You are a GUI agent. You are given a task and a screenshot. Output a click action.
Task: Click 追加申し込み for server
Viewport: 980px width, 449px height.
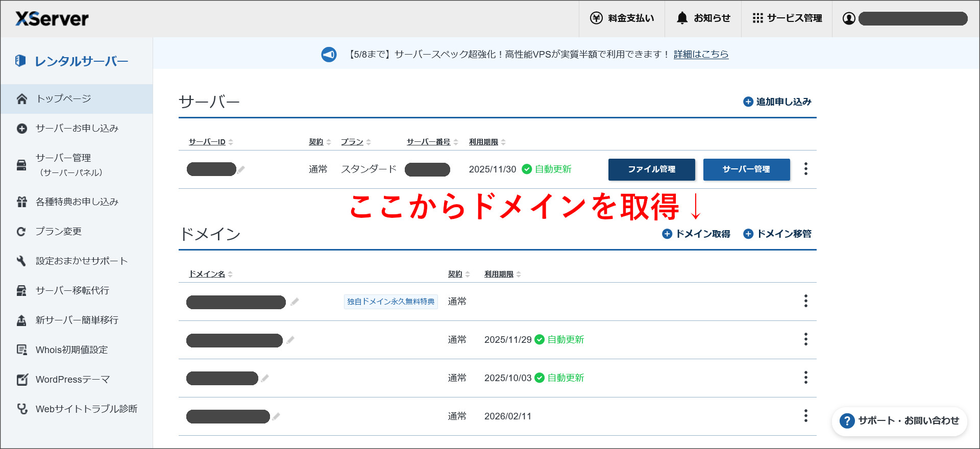(777, 102)
